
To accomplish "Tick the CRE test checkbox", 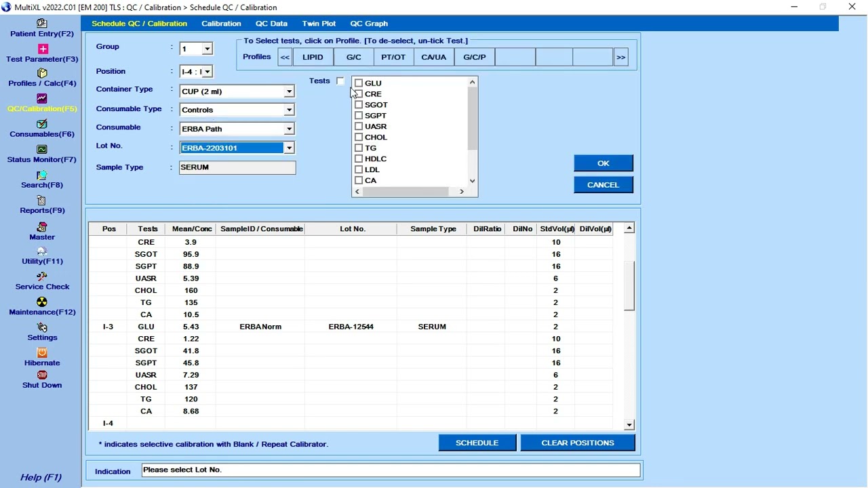I will [359, 94].
